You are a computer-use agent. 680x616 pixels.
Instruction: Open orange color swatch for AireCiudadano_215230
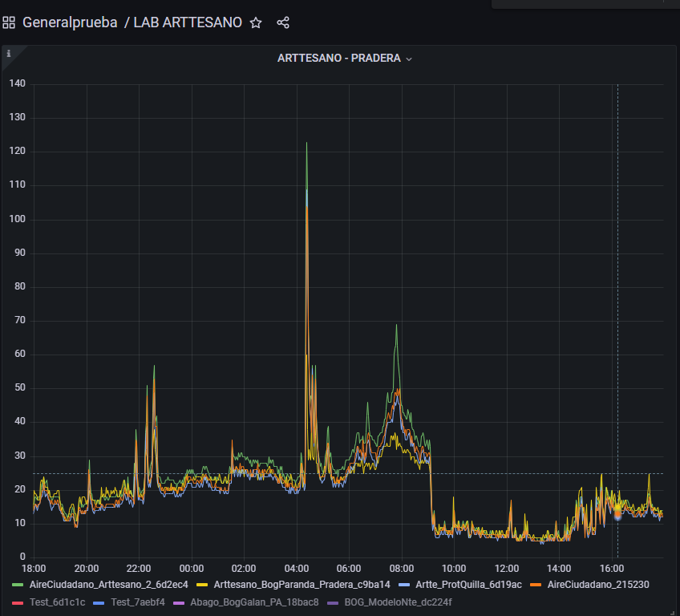[x=536, y=585]
